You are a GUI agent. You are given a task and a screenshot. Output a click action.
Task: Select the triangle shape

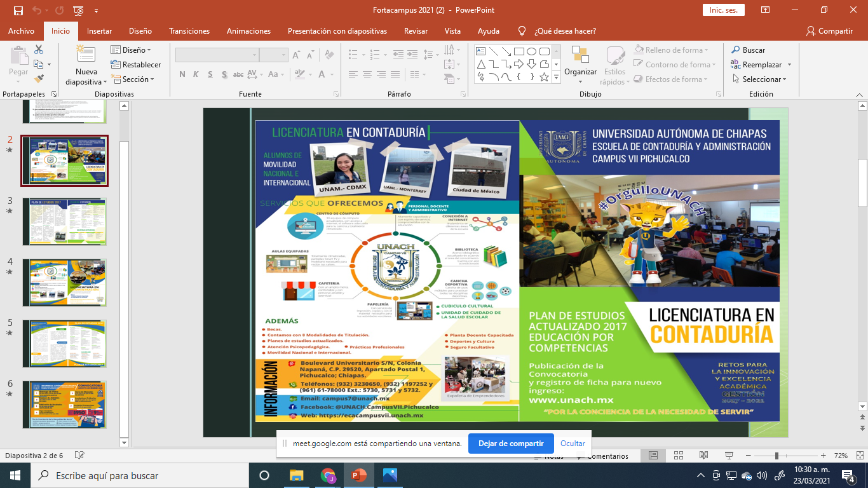coord(481,64)
